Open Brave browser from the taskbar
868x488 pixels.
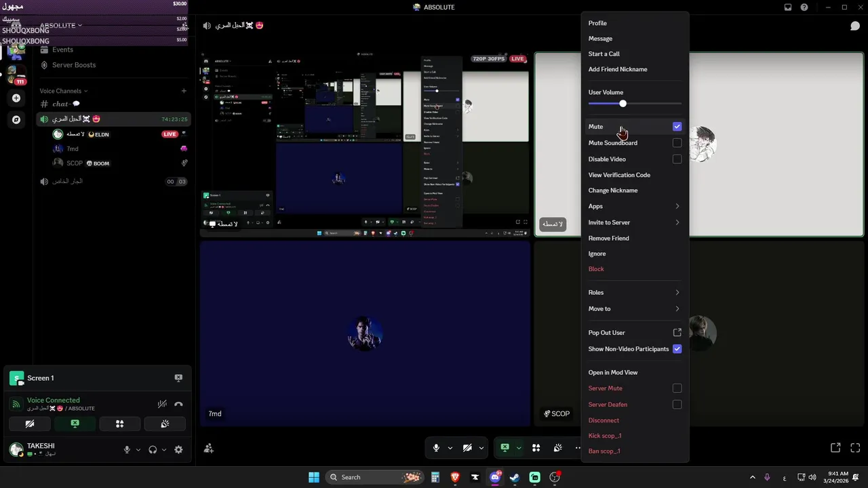[x=455, y=477]
